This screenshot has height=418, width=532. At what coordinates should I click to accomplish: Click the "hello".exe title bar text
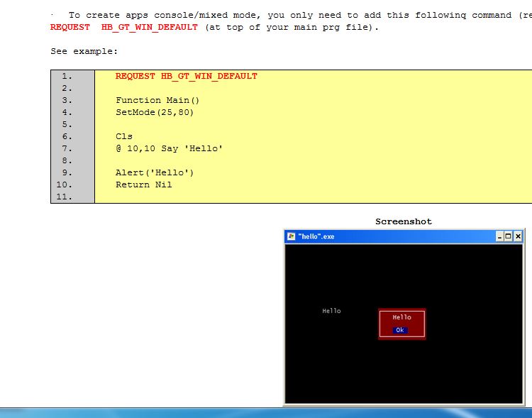[316, 236]
